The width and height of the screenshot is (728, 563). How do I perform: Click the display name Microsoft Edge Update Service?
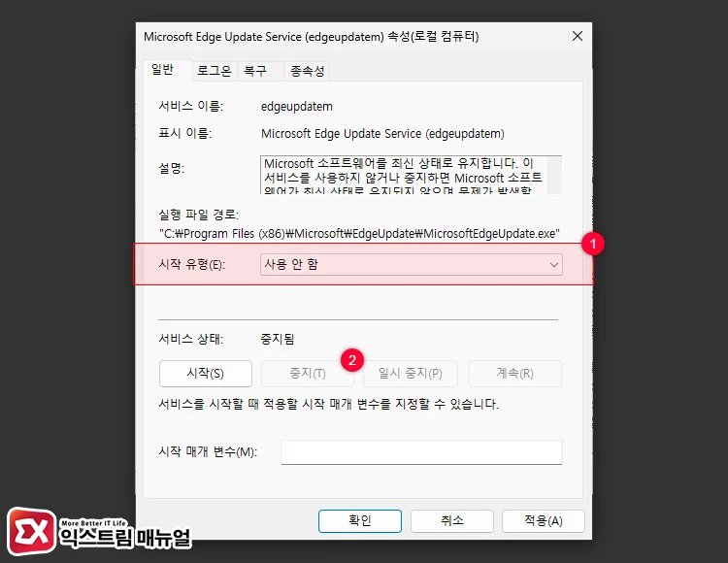(382, 134)
